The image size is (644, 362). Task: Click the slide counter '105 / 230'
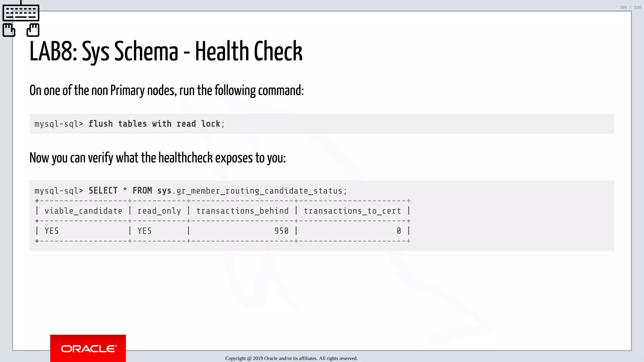[630, 7]
